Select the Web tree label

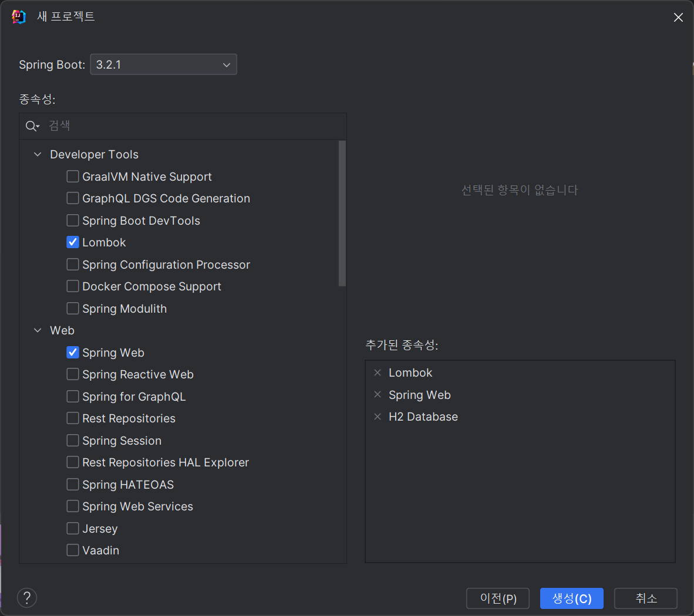(62, 330)
